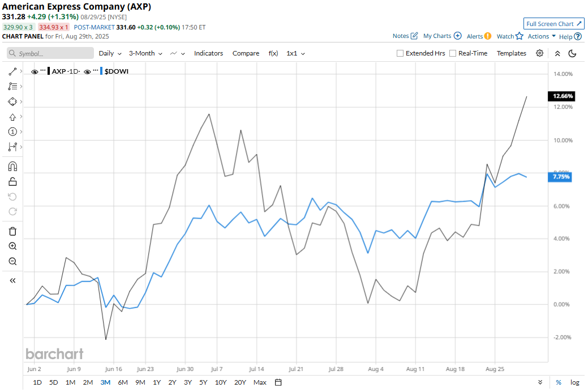Click the Full Screen Chart button
This screenshot has width=588, height=392.
tap(553, 24)
